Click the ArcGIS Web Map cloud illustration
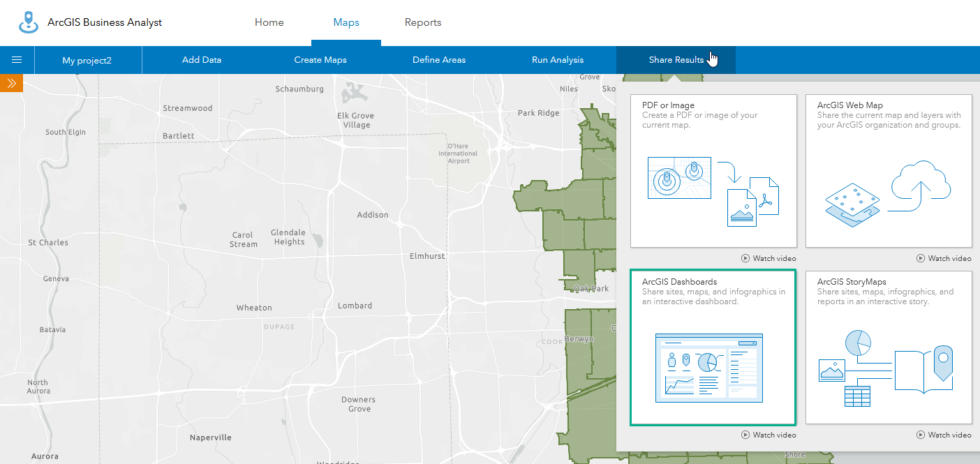This screenshot has width=980, height=464. 888,193
